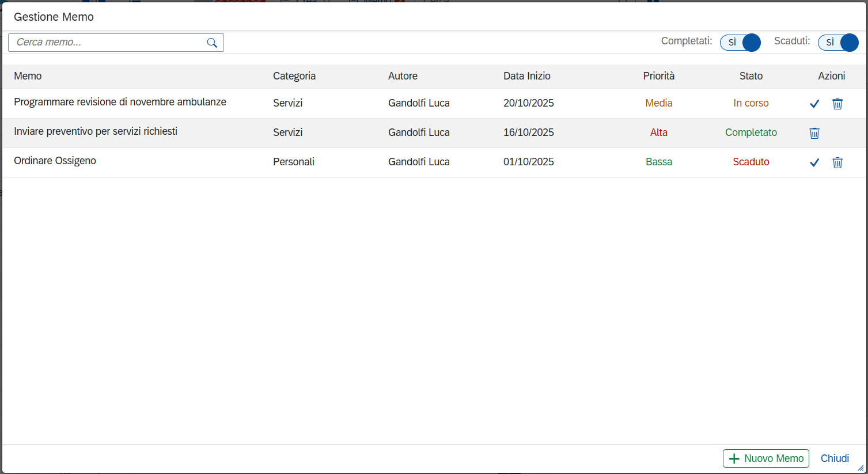Click the Categoria column header
This screenshot has height=474, width=868.
click(x=294, y=76)
